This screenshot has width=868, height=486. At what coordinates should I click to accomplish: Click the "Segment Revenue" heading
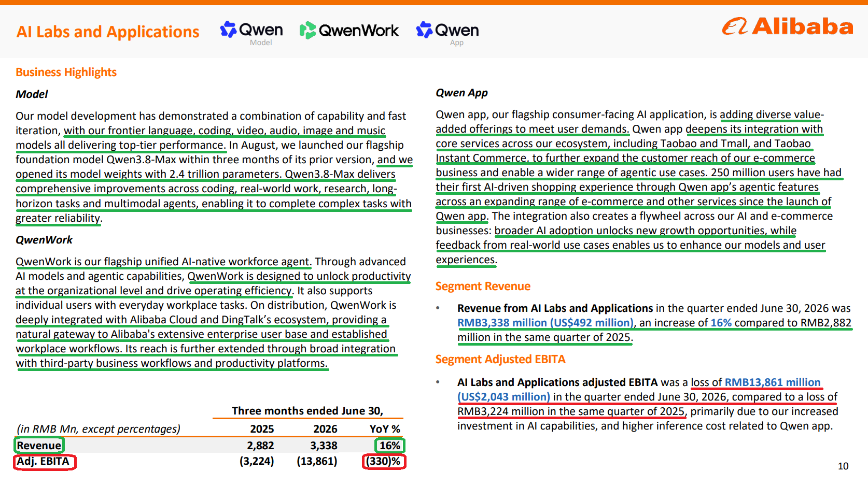pyautogui.click(x=483, y=286)
